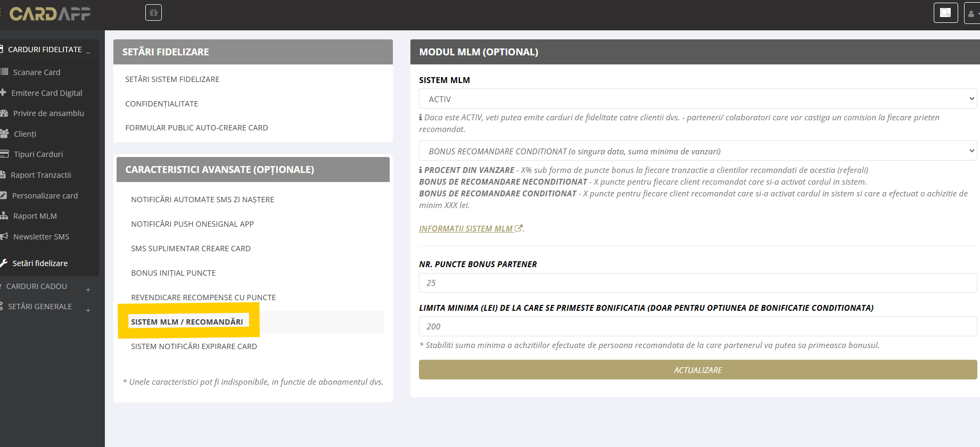This screenshot has width=980, height=447.
Task: Open NOTIFICĂRI PUSH ONESIGNAL APP settings
Action: tap(192, 224)
